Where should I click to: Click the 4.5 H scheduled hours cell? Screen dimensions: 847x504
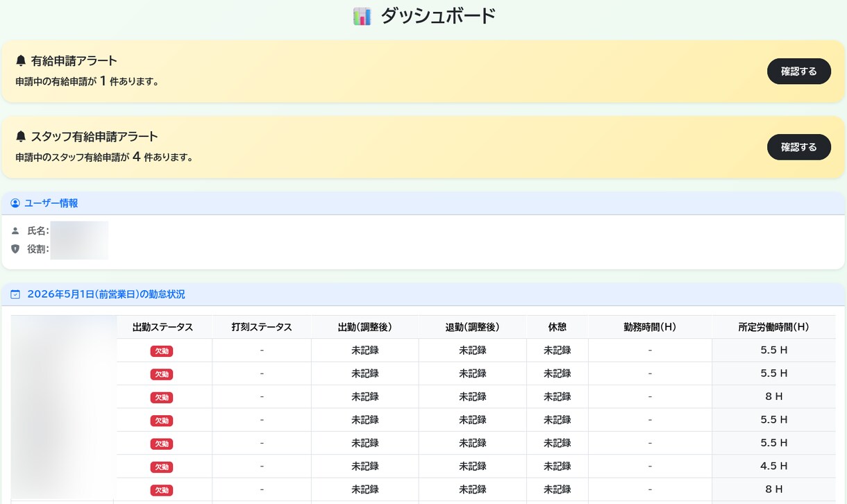[x=774, y=466]
